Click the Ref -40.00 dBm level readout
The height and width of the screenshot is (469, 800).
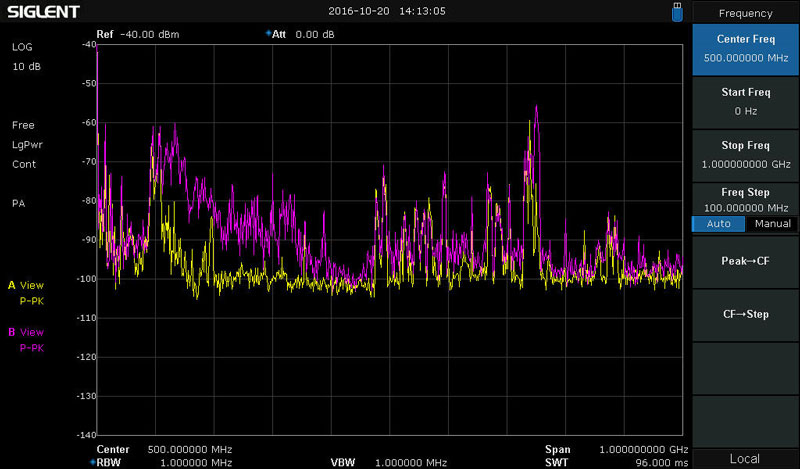[137, 34]
